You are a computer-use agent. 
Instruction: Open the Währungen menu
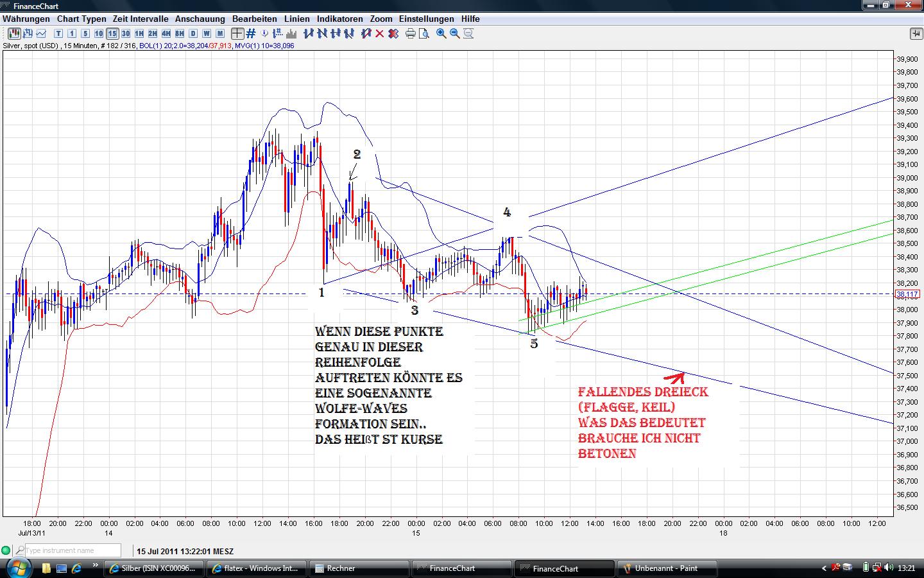click(x=26, y=19)
